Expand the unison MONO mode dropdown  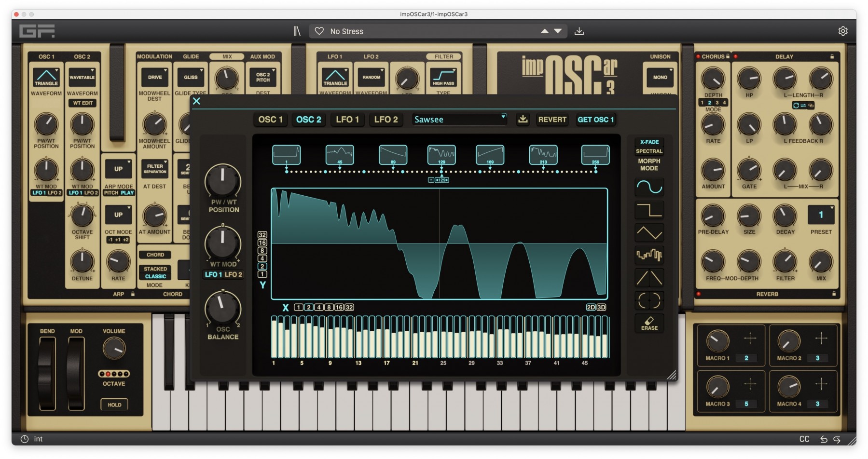(x=660, y=77)
